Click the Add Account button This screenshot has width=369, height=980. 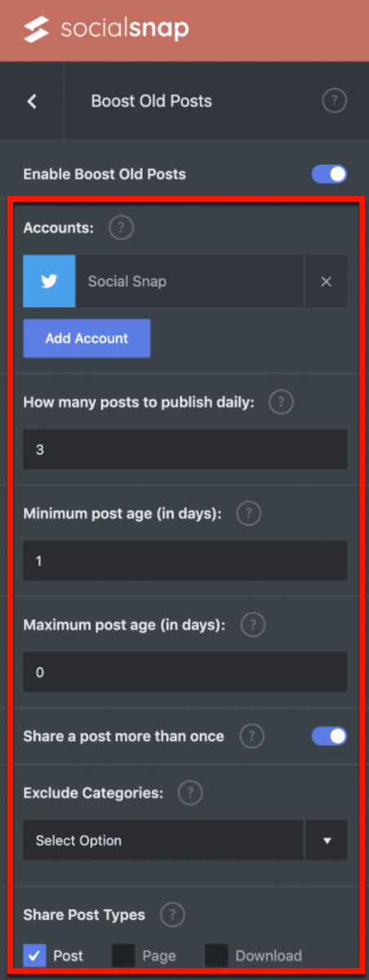pos(87,338)
